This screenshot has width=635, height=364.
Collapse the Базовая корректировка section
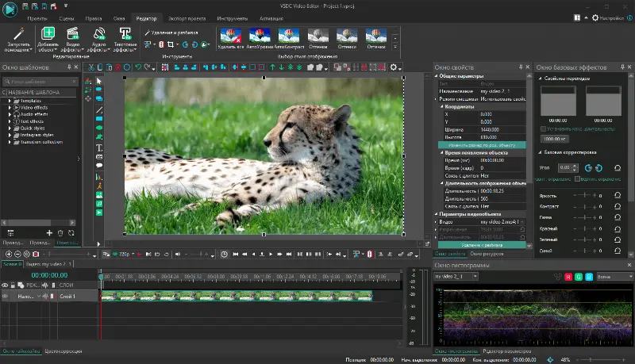[541, 152]
